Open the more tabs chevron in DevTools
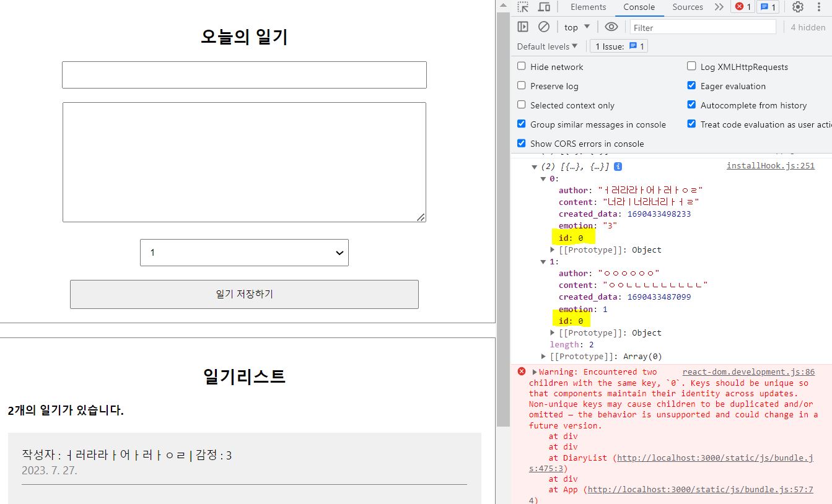 click(719, 7)
